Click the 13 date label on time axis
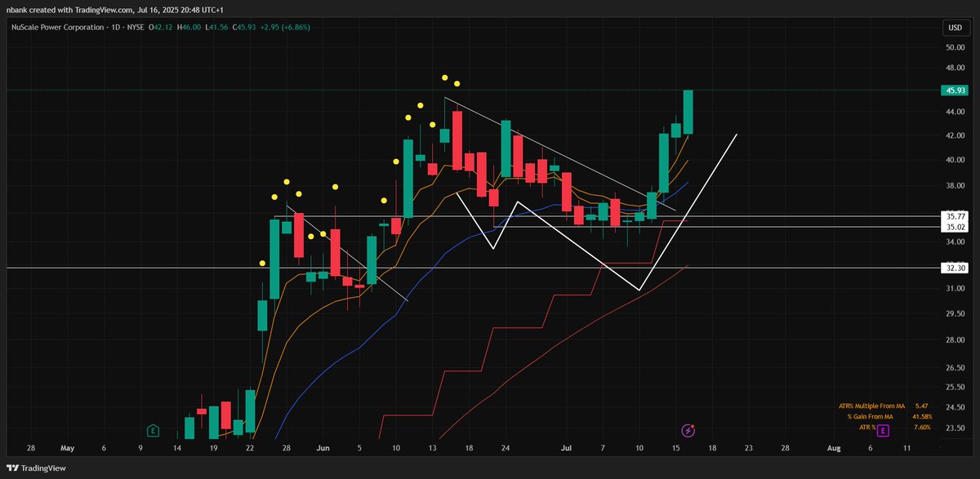Viewport: 980px width, 479px height. coord(432,448)
